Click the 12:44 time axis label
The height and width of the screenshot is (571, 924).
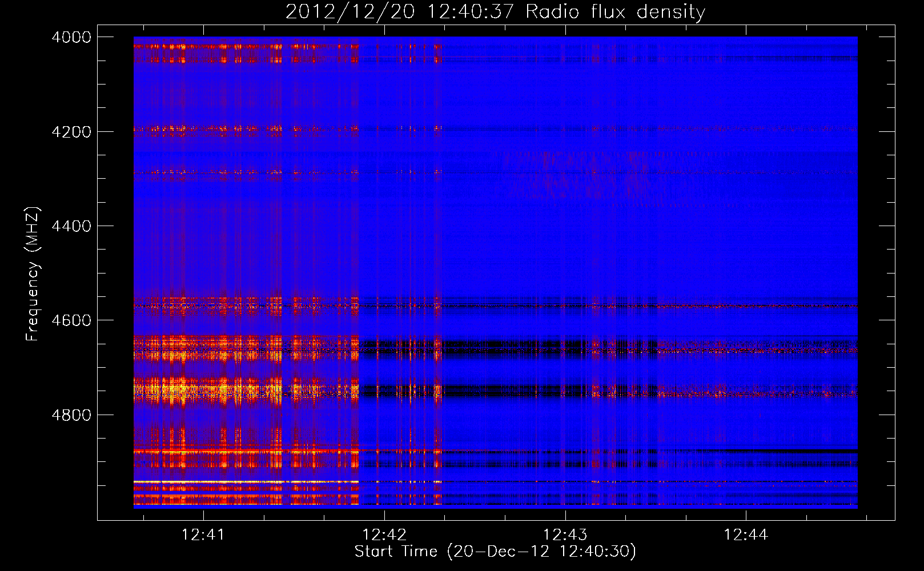tap(746, 535)
